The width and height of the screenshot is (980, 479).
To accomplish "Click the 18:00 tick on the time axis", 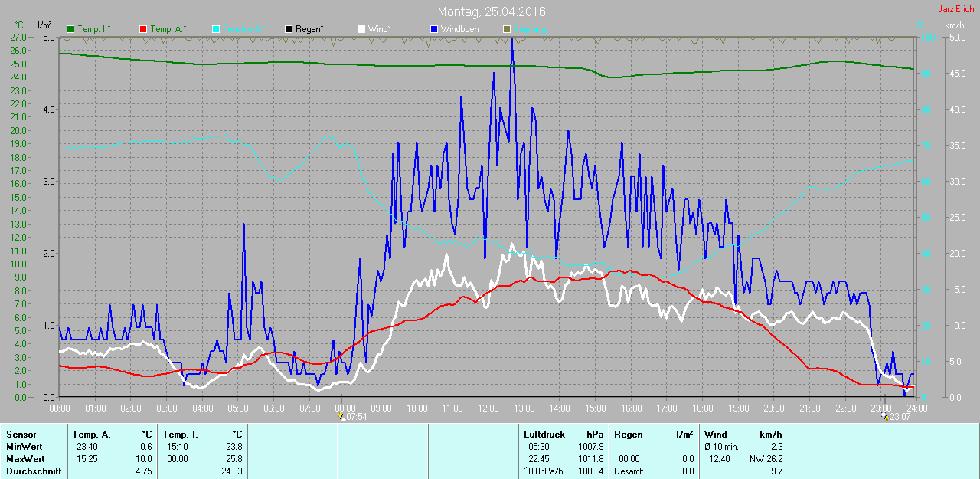I will 702,408.
